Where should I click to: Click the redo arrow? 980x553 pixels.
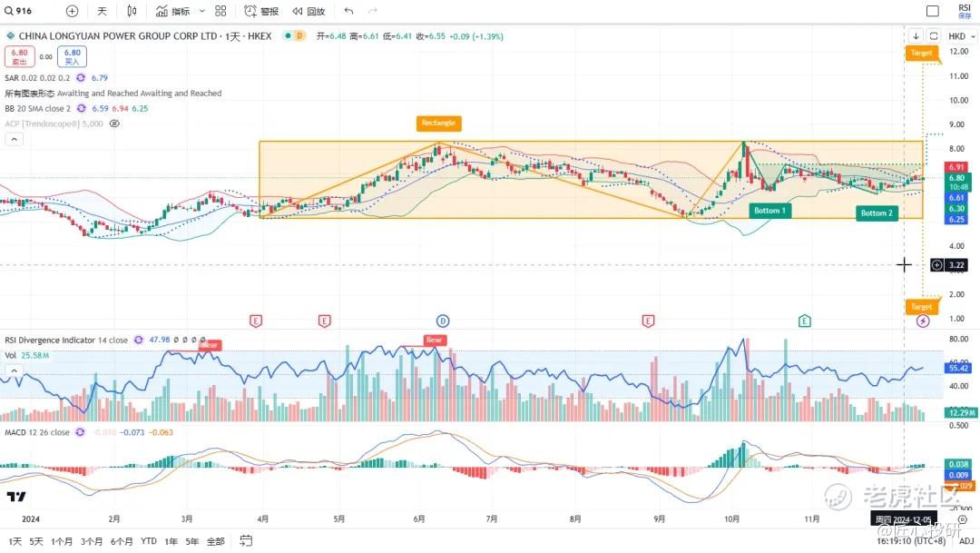[x=373, y=11]
